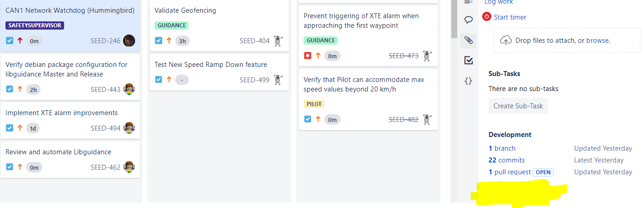The width and height of the screenshot is (644, 208).
Task: Click task type checkbox icon on SEED-482
Action: 308,119
